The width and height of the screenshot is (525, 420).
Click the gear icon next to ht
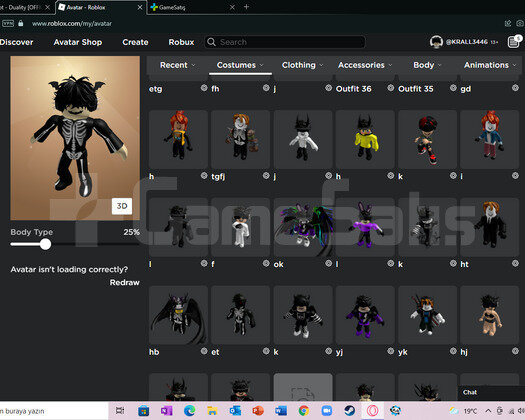[x=515, y=264]
